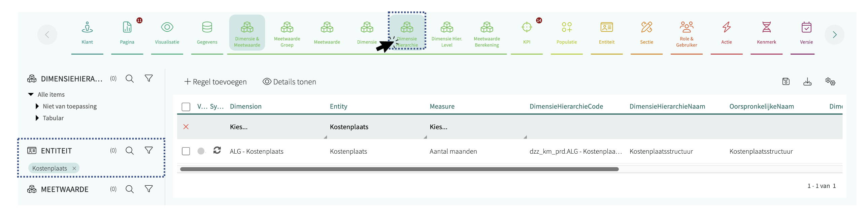The height and width of the screenshot is (217, 868).
Task: Click Regel toevoegen button
Action: tap(215, 82)
